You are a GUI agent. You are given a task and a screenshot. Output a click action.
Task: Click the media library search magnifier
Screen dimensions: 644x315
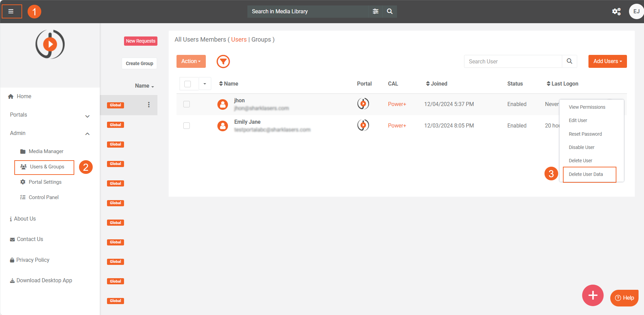390,12
